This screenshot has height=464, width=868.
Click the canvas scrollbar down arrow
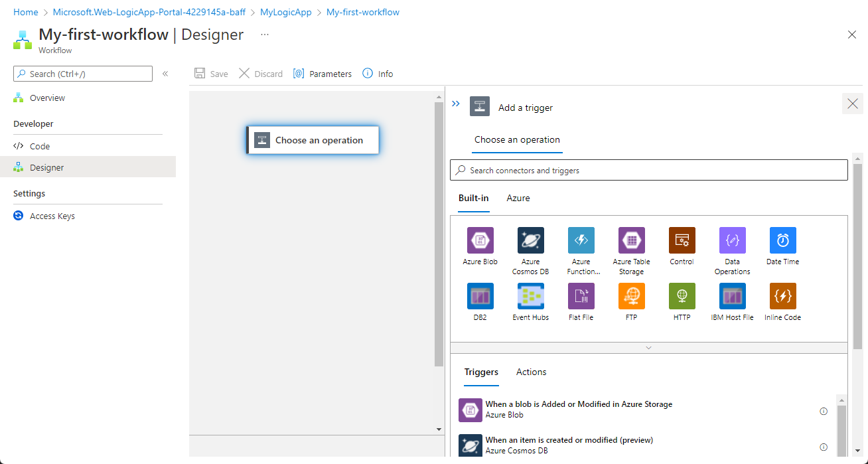coord(439,429)
